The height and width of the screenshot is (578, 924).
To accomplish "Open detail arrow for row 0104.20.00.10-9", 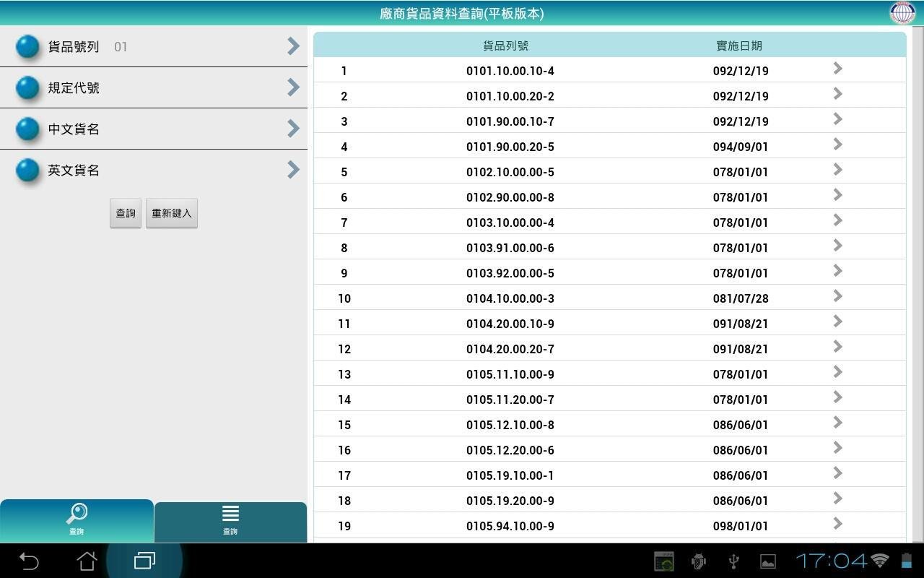I will (x=837, y=321).
